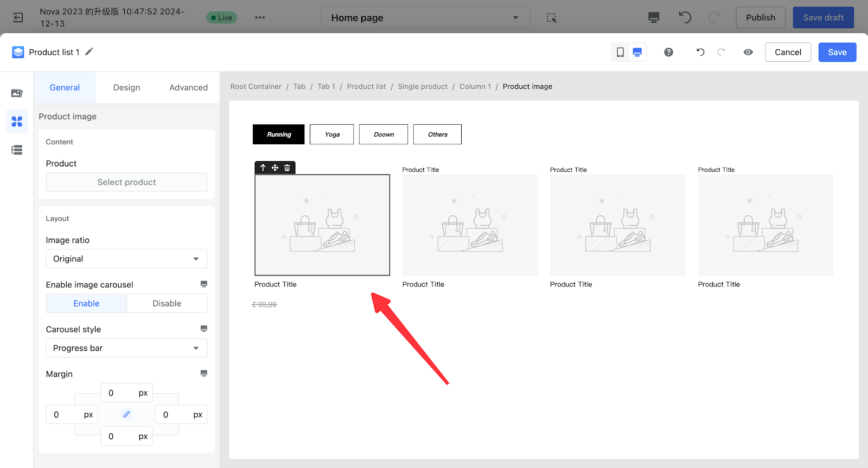Screen dimensions: 868x468
Task: Disable the image carousel
Action: (x=167, y=303)
